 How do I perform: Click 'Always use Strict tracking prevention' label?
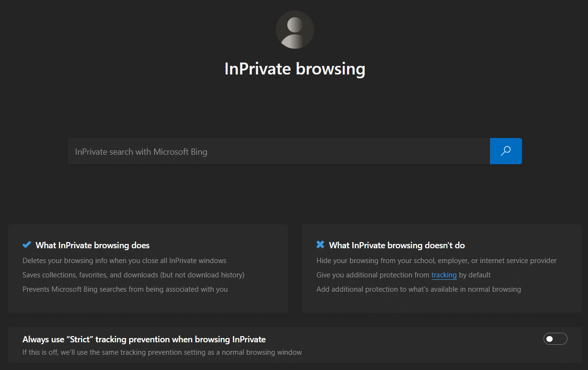coord(144,339)
